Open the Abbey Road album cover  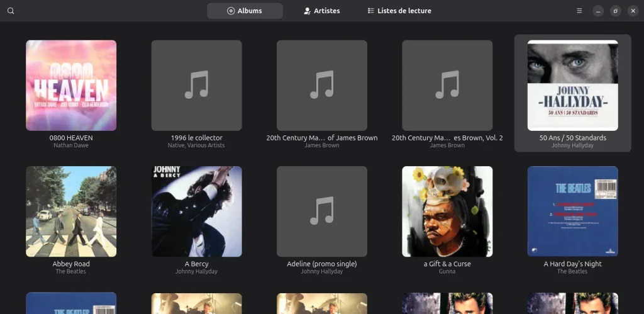(x=71, y=211)
